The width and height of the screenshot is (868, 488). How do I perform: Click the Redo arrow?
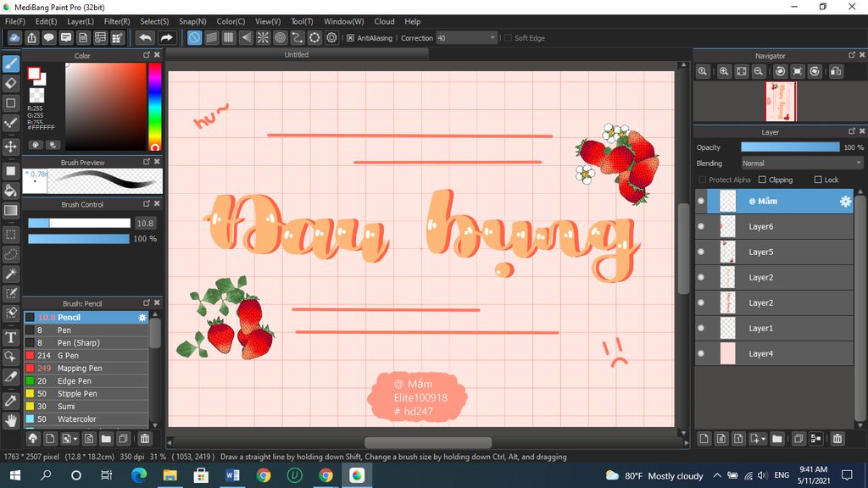tap(166, 37)
